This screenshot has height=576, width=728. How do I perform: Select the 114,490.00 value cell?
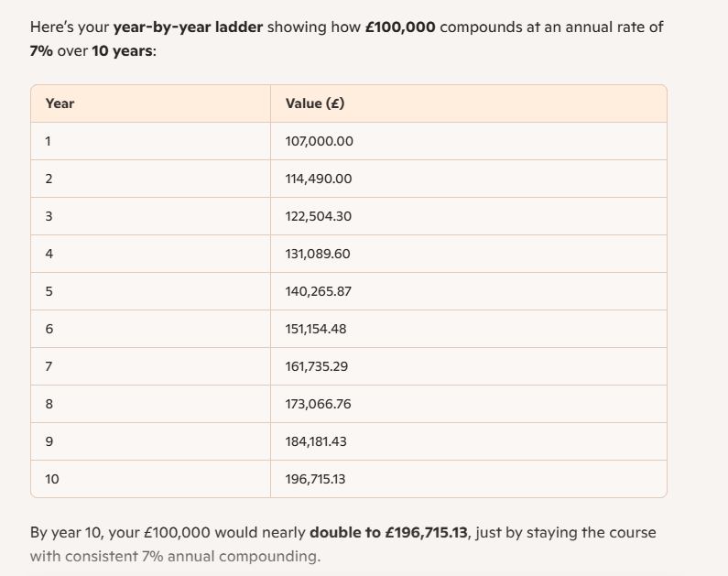(x=319, y=179)
